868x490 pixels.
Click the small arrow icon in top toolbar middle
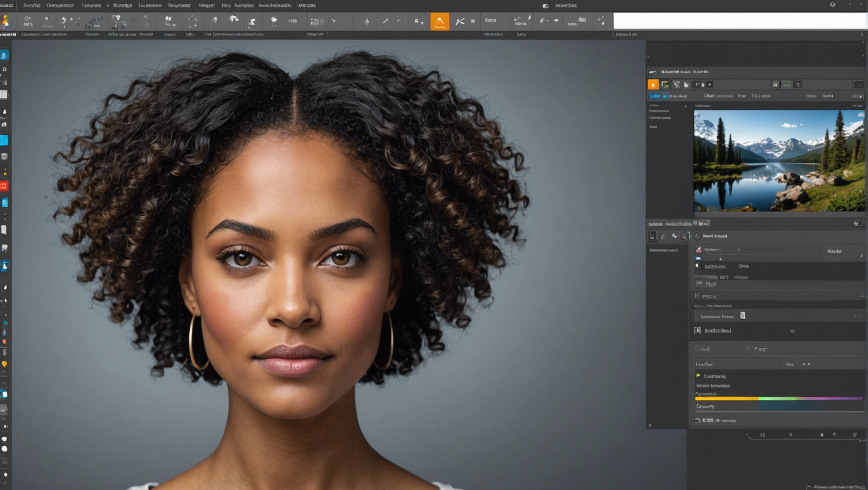coord(334,20)
